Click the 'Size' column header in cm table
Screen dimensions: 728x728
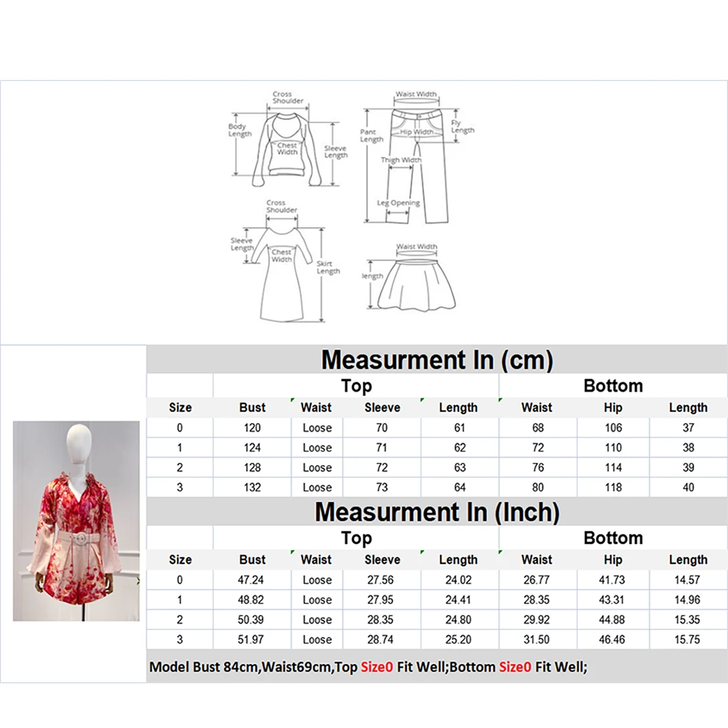180,407
